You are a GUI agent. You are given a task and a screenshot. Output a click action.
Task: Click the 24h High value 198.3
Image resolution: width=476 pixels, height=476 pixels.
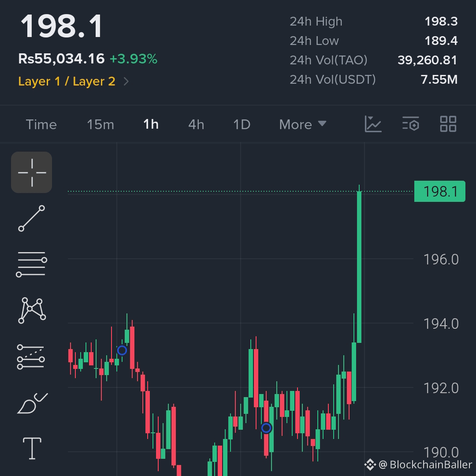pyautogui.click(x=441, y=21)
